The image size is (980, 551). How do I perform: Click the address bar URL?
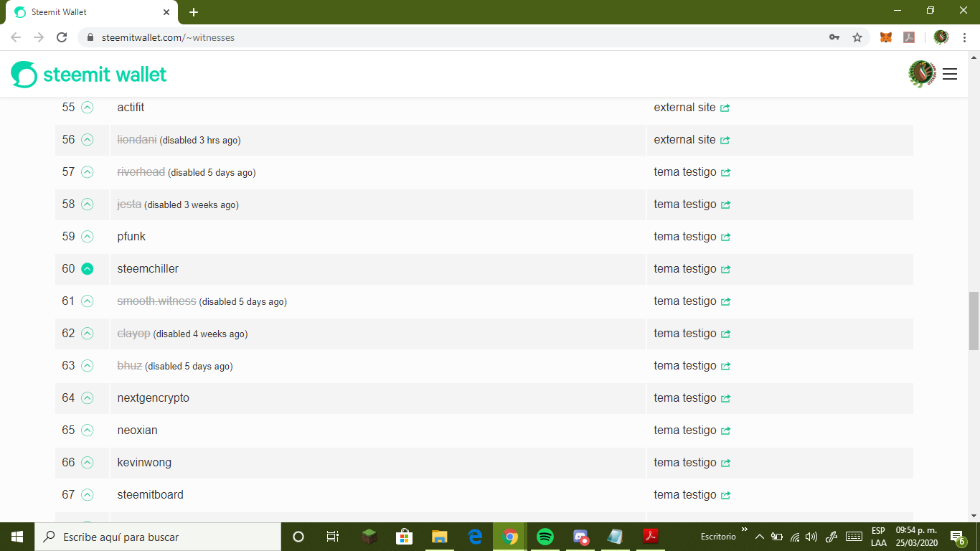point(168,37)
